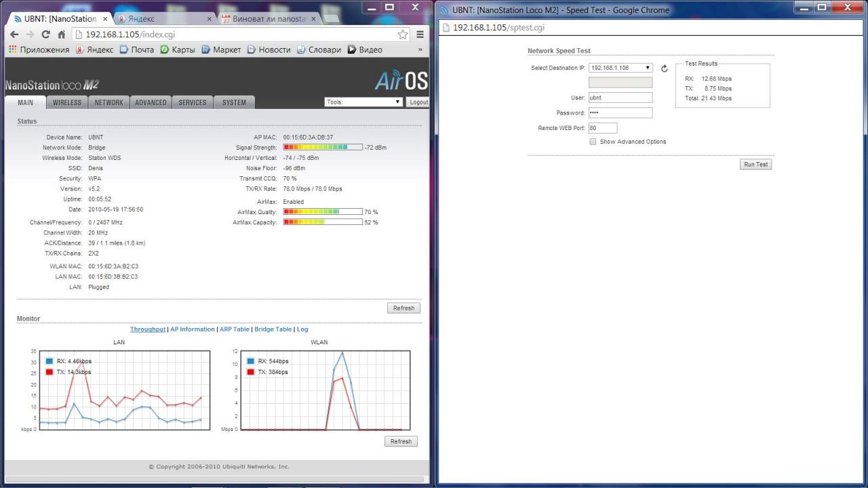Screen dimensions: 868x488
Task: Open the browser home page icon
Action: (x=62, y=35)
